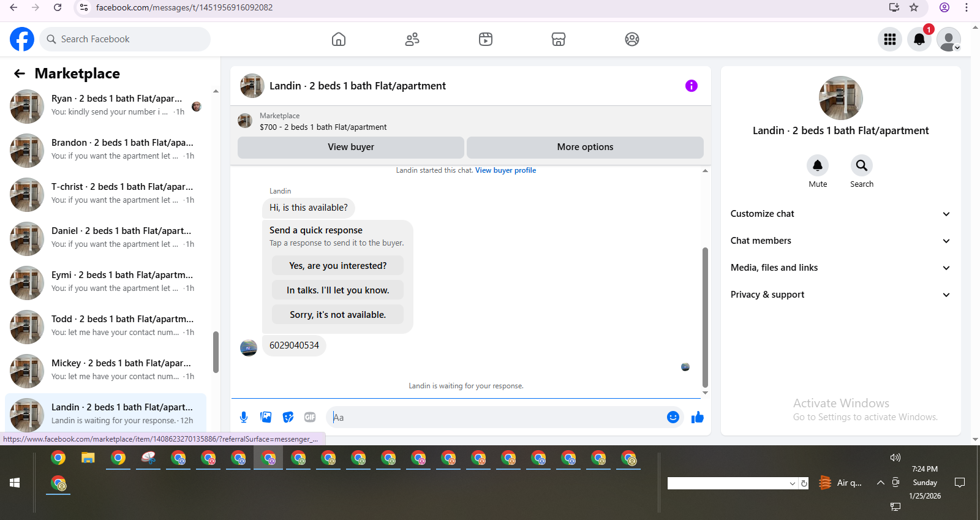Select the Landin conversation in Marketplace list

[105, 414]
